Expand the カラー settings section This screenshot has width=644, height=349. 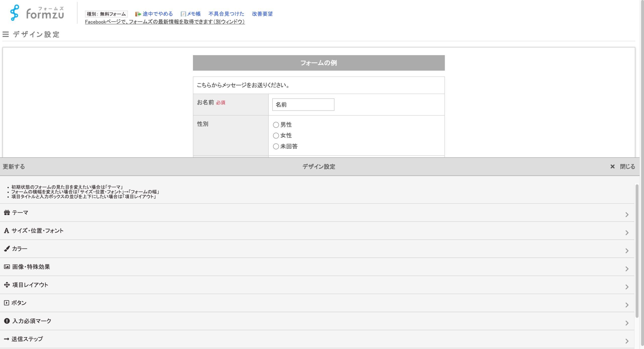click(x=627, y=251)
